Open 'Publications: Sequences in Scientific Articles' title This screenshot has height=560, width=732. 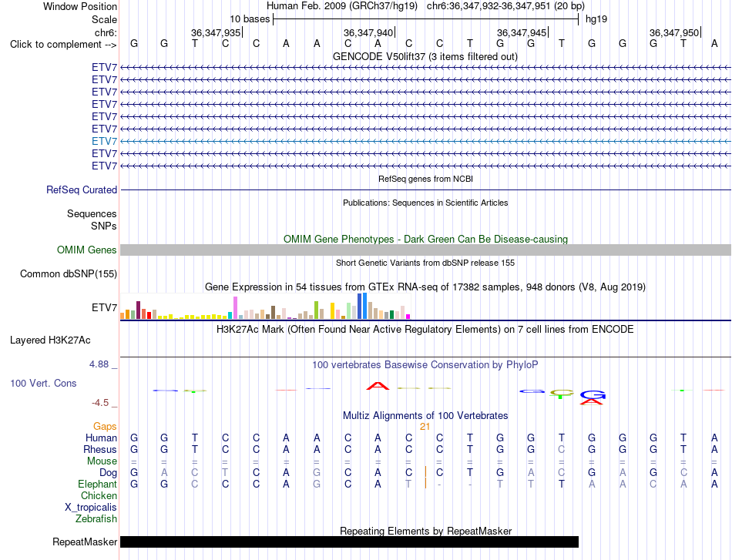click(425, 203)
